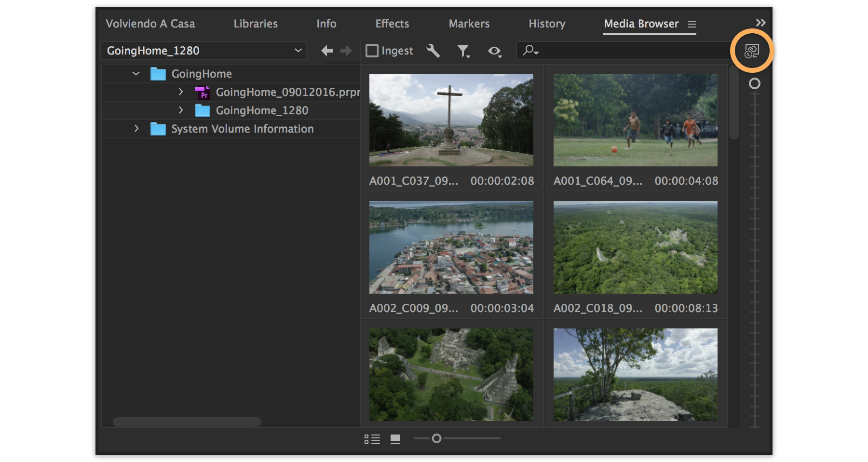868x462 pixels.
Task: Open the Markers tab
Action: pyautogui.click(x=469, y=24)
